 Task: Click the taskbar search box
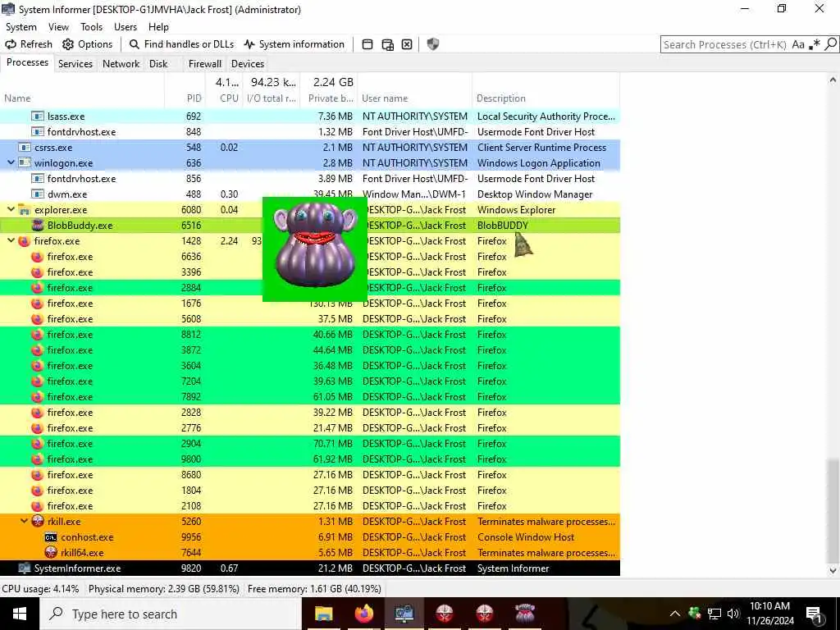click(x=171, y=614)
